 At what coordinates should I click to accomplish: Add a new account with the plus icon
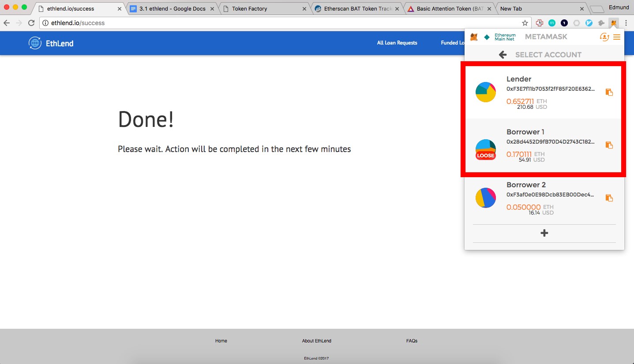tap(544, 233)
